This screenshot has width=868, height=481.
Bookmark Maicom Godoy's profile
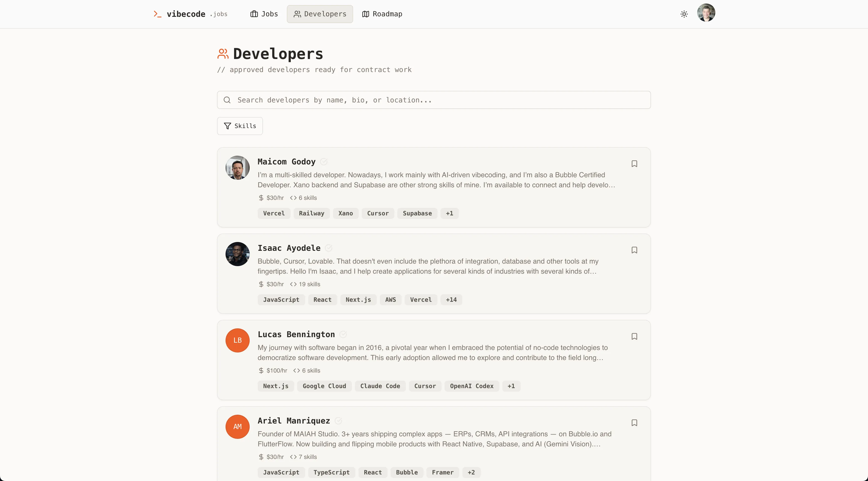pyautogui.click(x=634, y=164)
